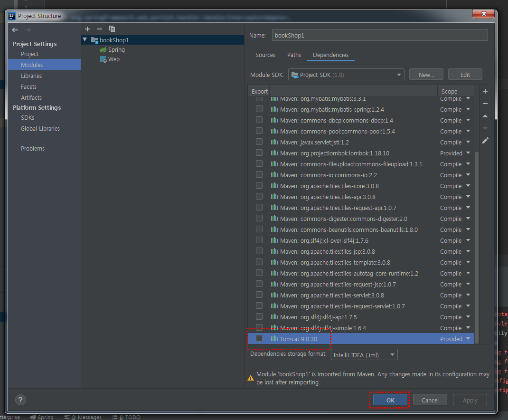The width and height of the screenshot is (508, 420).
Task: Click the back navigation arrow
Action: point(15,30)
